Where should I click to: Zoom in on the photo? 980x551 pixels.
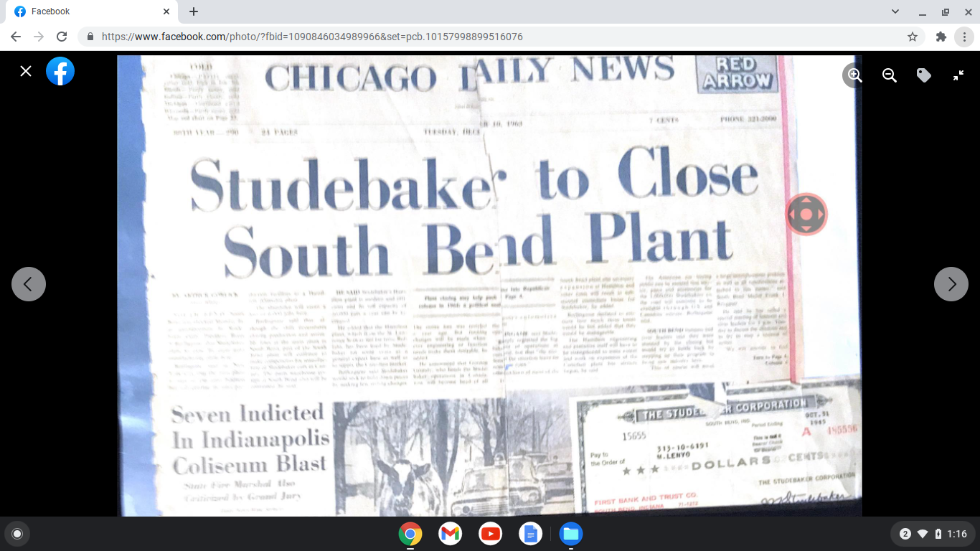coord(854,75)
